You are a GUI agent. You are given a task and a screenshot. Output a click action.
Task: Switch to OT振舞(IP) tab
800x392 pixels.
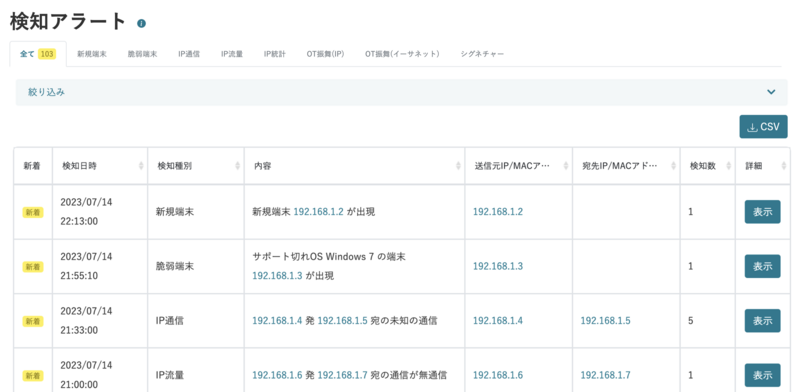point(326,54)
